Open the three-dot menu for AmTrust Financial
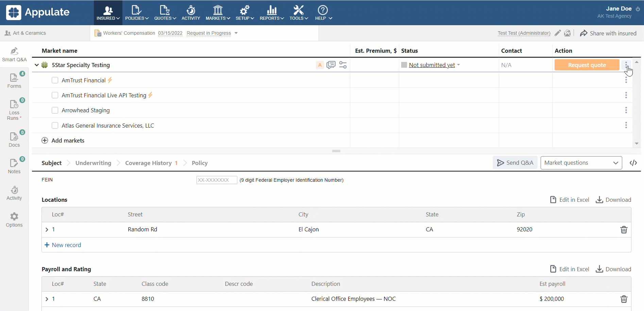The width and height of the screenshot is (644, 311). (x=626, y=80)
